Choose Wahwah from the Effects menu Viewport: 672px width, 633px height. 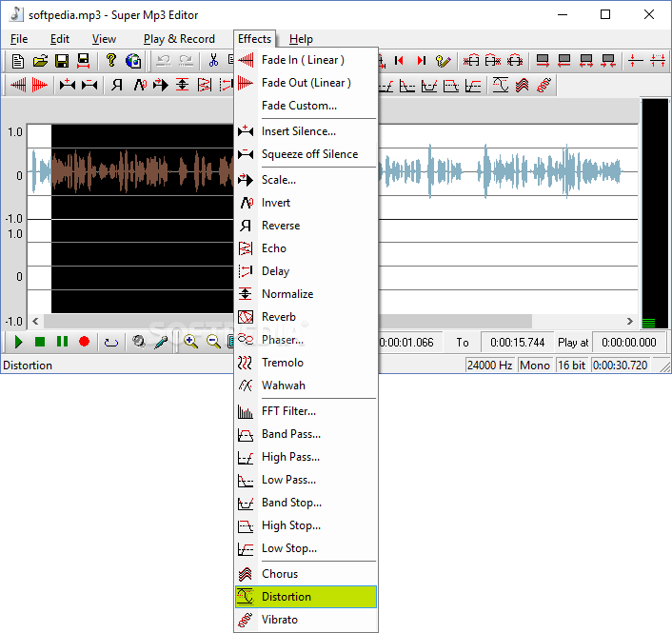click(x=306, y=386)
